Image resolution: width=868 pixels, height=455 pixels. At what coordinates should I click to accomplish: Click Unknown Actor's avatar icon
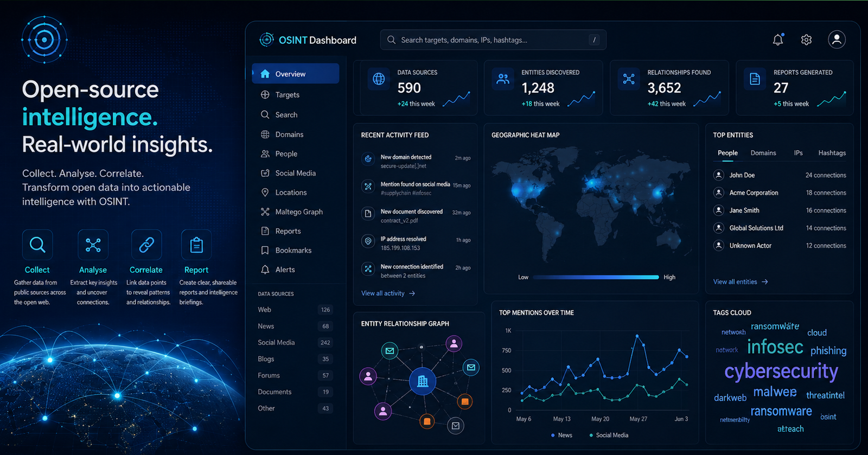(719, 246)
